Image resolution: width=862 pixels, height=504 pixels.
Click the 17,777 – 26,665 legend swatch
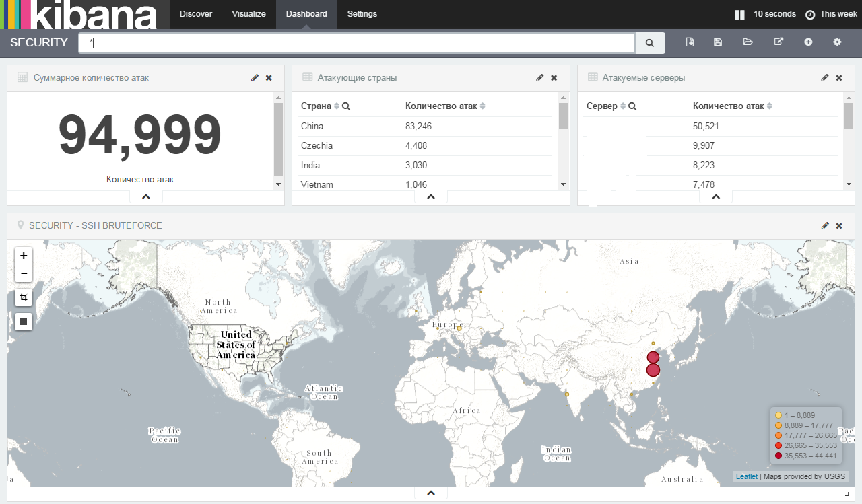778,436
